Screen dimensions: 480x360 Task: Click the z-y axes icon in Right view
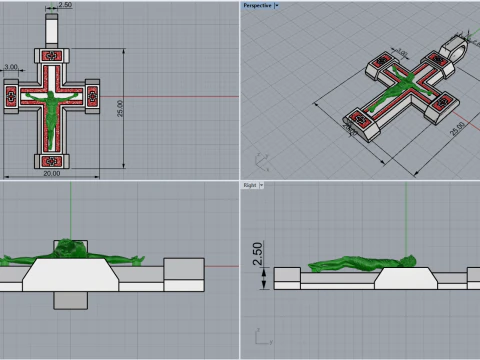click(264, 336)
